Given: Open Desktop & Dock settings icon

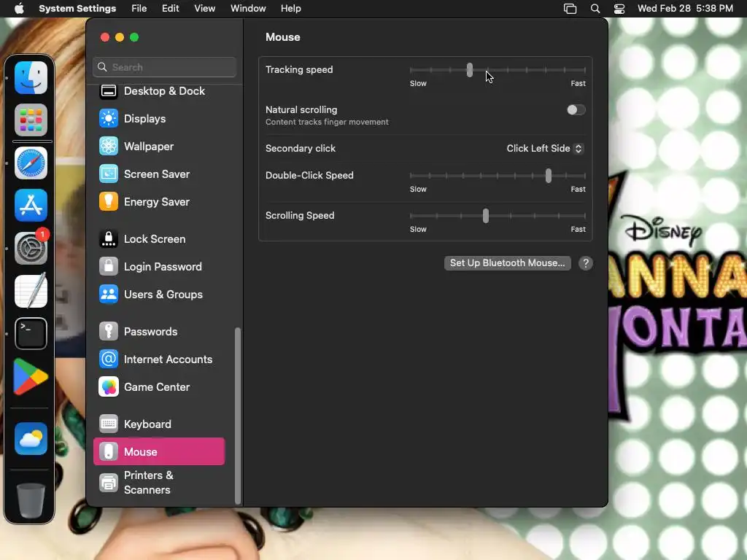Looking at the screenshot, I should click(109, 91).
